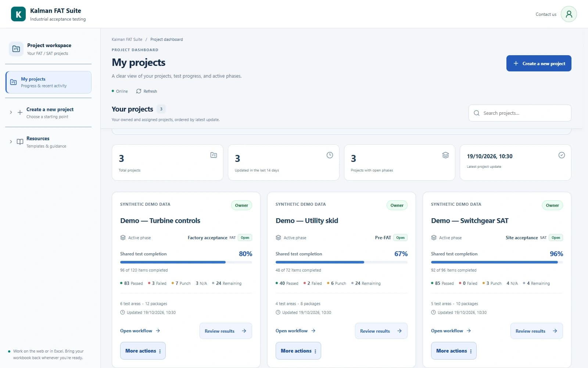Click the clock icon by Utility skid Updated date
Viewport: 588px width, 368px height.
[x=278, y=312]
